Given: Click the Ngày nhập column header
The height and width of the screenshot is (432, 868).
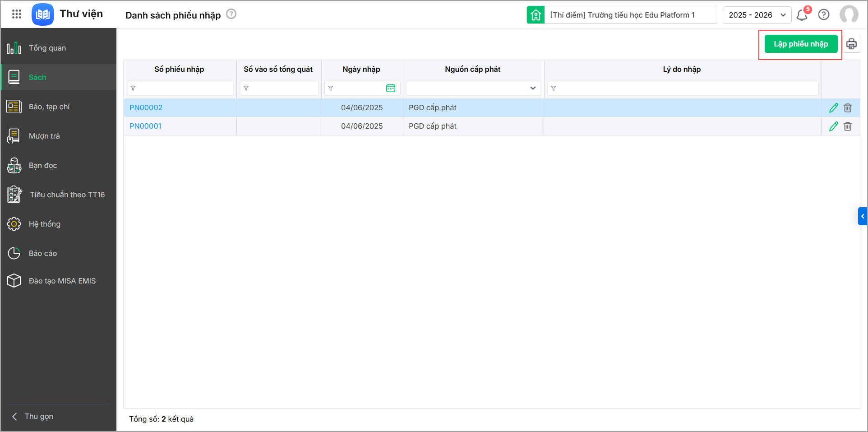Looking at the screenshot, I should [361, 69].
